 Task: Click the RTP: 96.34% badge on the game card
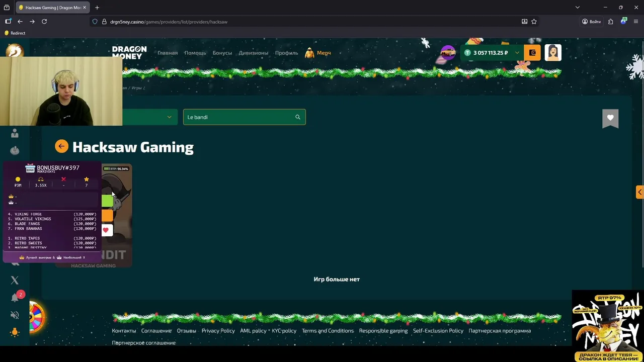point(116,169)
